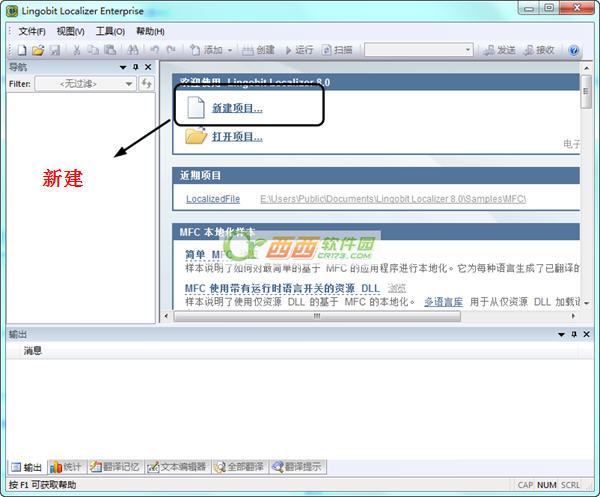This screenshot has width=600, height=497.
Task: Click the 扫描 (Scan) toolbar button
Action: 337,50
